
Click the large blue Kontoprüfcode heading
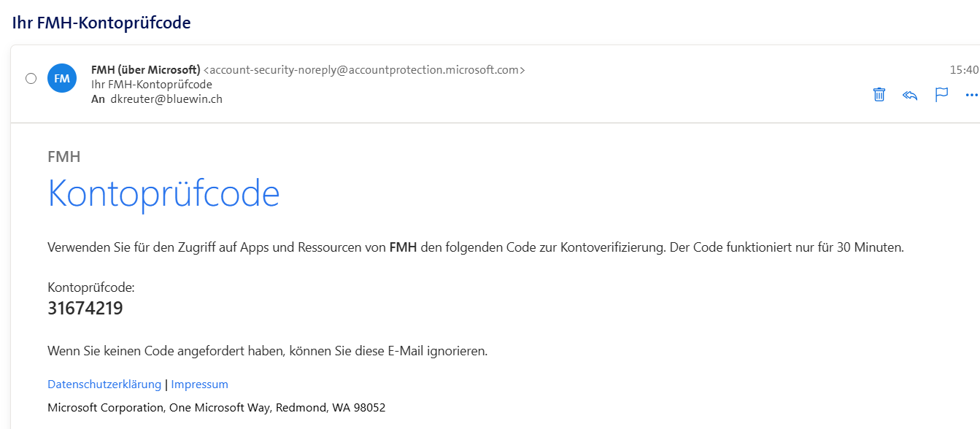click(x=163, y=193)
